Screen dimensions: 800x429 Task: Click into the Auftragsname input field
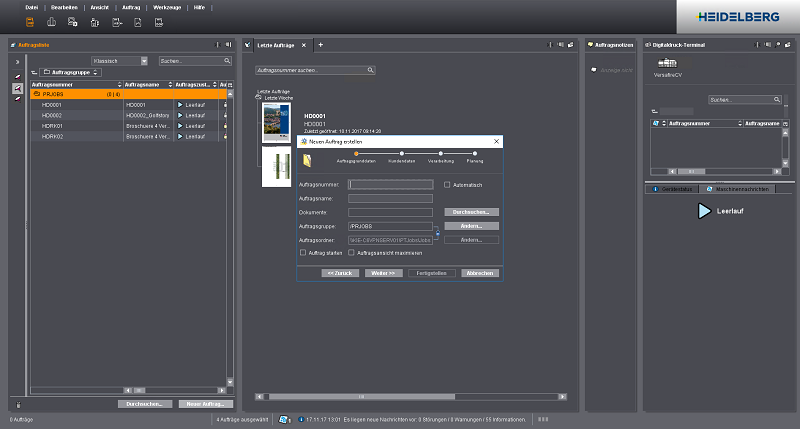click(392, 198)
